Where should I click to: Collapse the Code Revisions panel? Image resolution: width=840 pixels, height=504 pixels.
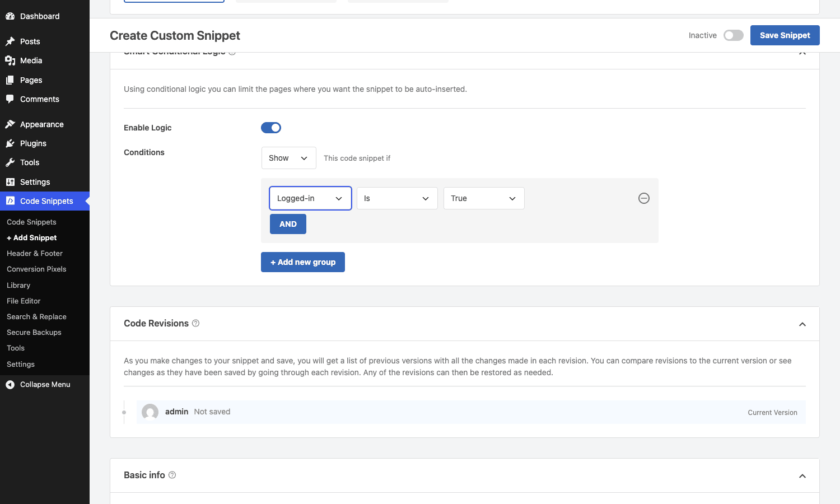[x=802, y=324]
